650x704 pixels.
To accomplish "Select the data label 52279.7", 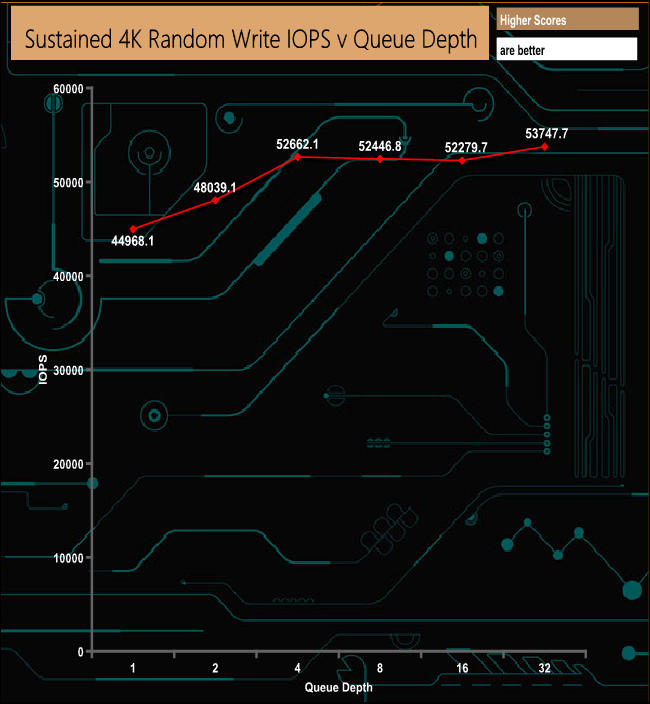I will point(466,147).
